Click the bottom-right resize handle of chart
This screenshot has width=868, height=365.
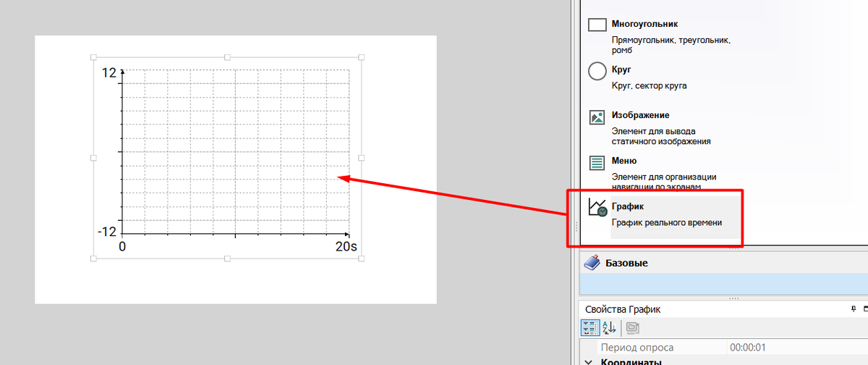coord(362,258)
